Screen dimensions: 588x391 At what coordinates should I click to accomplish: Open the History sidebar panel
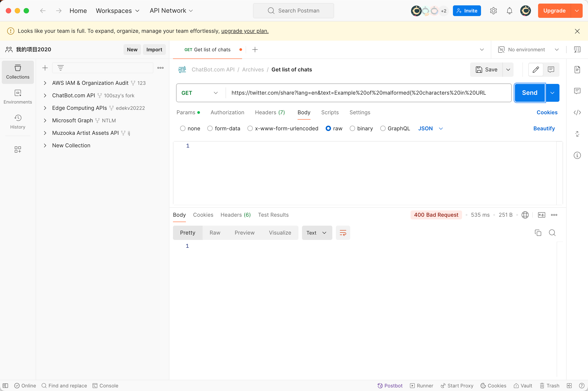[18, 122]
